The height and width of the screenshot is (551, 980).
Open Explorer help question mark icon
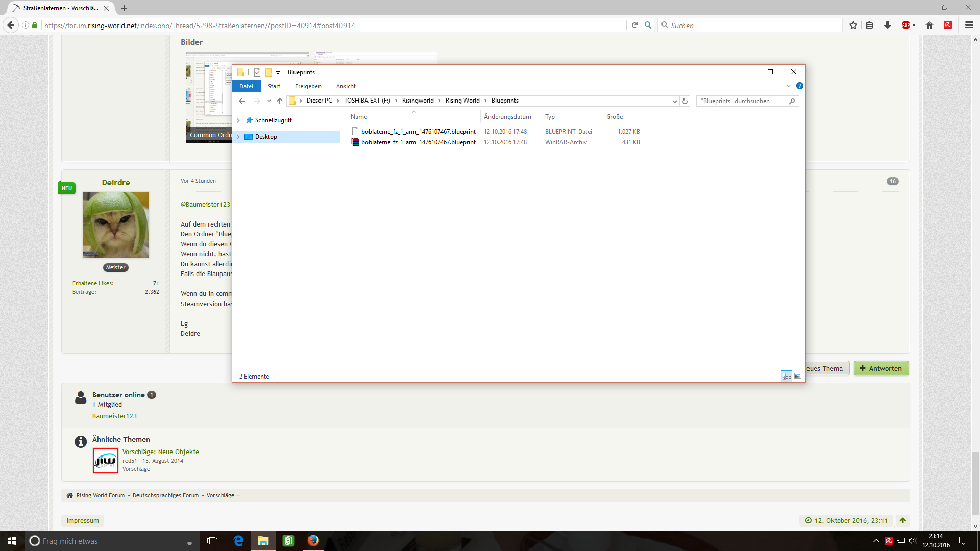coord(800,86)
